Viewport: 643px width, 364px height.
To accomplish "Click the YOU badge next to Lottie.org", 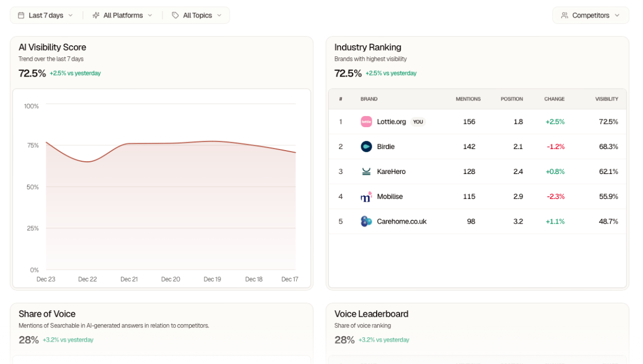I will click(x=418, y=122).
